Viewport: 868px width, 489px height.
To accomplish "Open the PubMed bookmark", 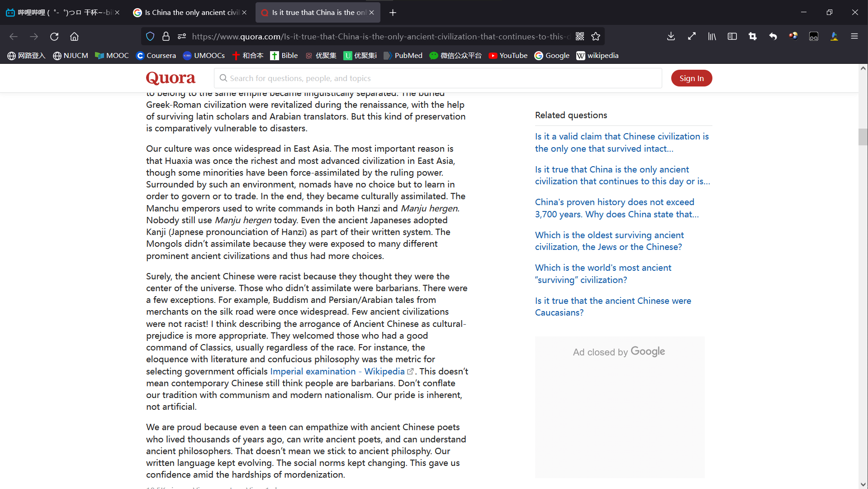I will tap(403, 56).
